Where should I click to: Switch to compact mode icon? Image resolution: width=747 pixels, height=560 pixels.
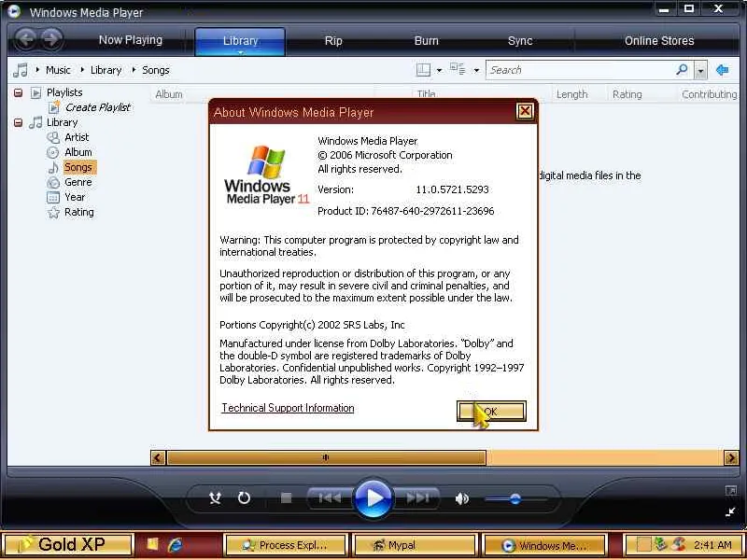tap(730, 511)
